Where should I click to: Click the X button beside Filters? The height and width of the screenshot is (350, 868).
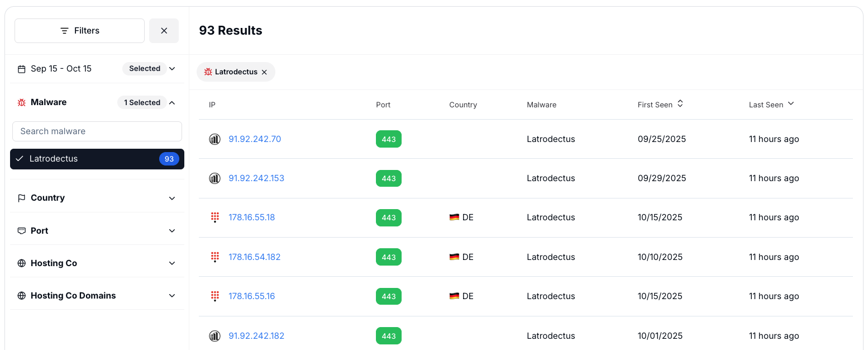click(x=164, y=31)
